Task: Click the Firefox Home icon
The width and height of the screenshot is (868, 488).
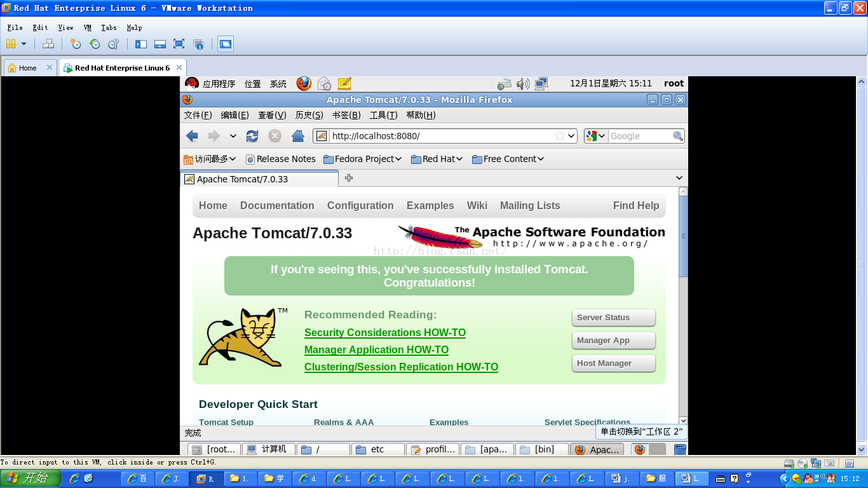Action: click(297, 136)
